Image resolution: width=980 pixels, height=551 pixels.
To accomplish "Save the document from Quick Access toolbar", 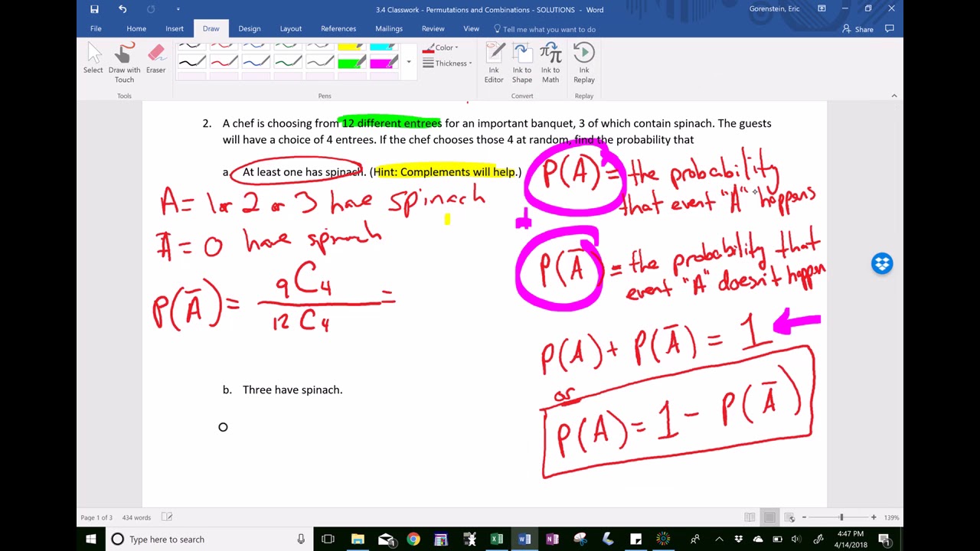I will click(x=94, y=9).
